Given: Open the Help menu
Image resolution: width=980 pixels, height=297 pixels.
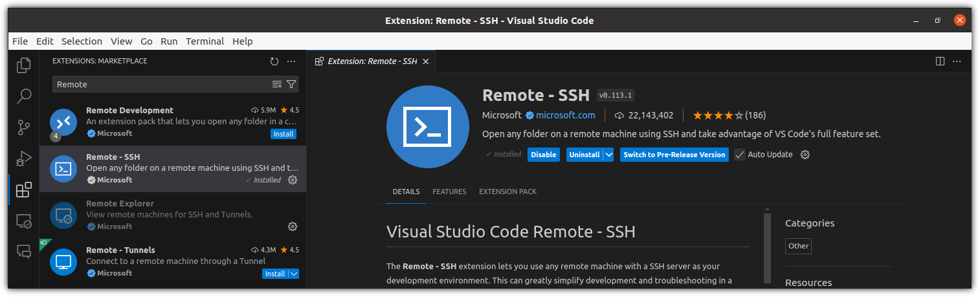Looking at the screenshot, I should pos(242,41).
